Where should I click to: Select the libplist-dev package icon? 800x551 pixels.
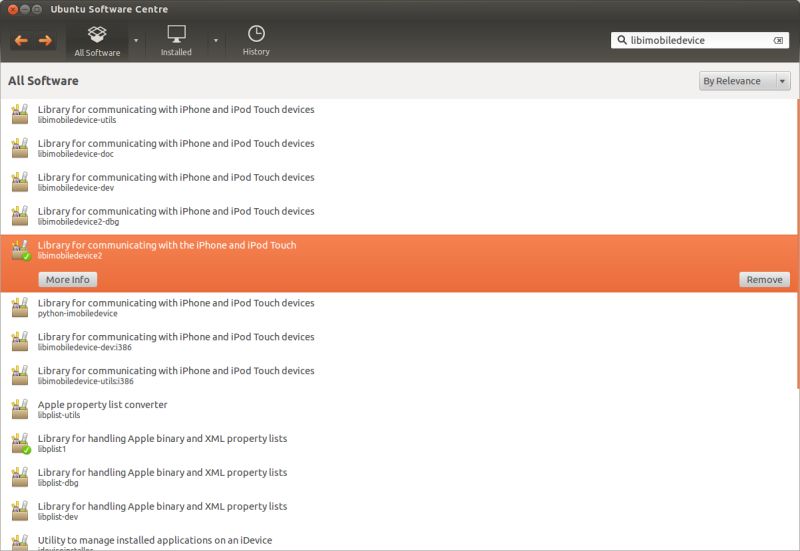20,511
